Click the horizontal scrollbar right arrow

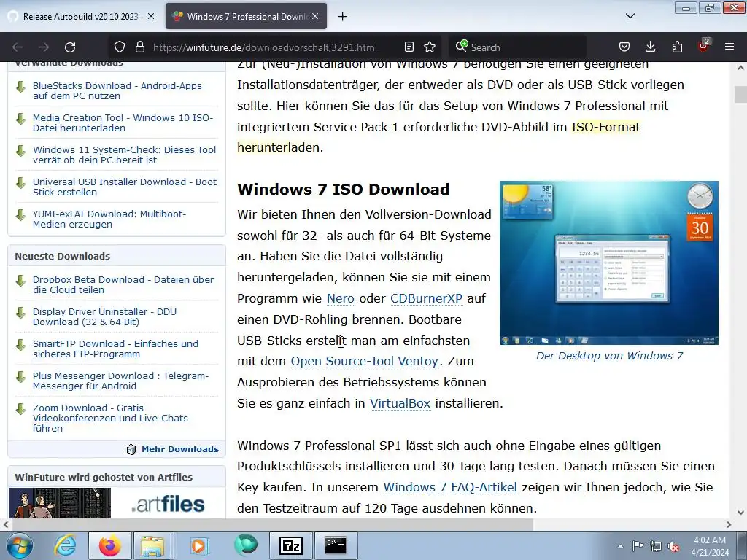coord(729,525)
